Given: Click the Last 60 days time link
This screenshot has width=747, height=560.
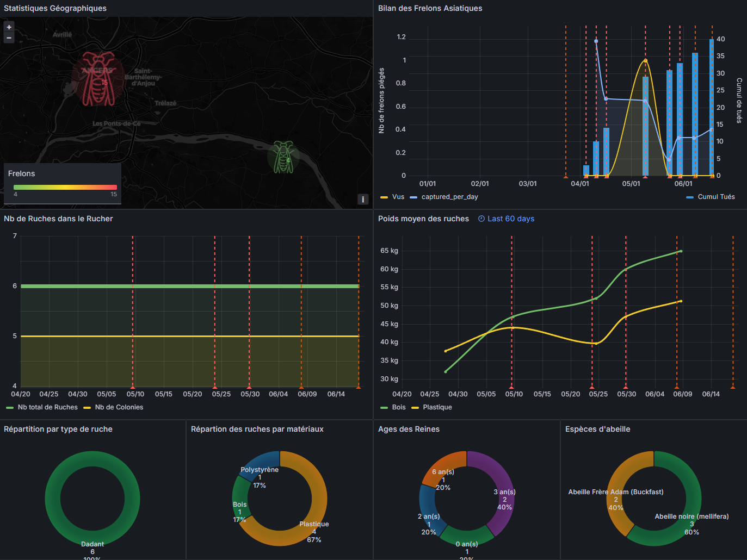Looking at the screenshot, I should [x=510, y=219].
